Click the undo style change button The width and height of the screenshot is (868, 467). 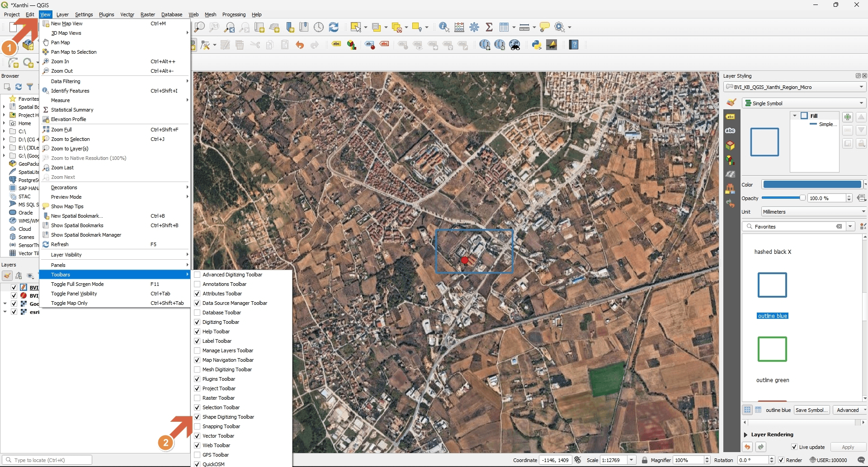pyautogui.click(x=747, y=447)
